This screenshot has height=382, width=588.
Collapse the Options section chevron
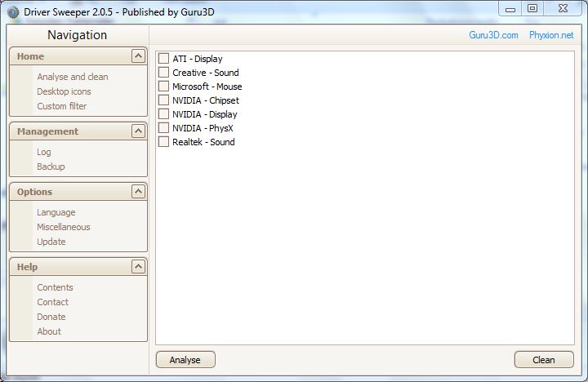click(138, 192)
